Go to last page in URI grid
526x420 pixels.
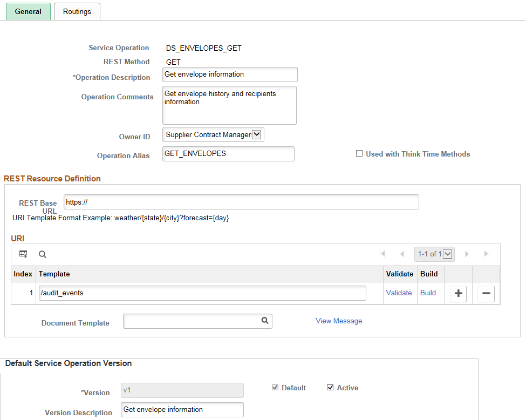click(x=487, y=254)
